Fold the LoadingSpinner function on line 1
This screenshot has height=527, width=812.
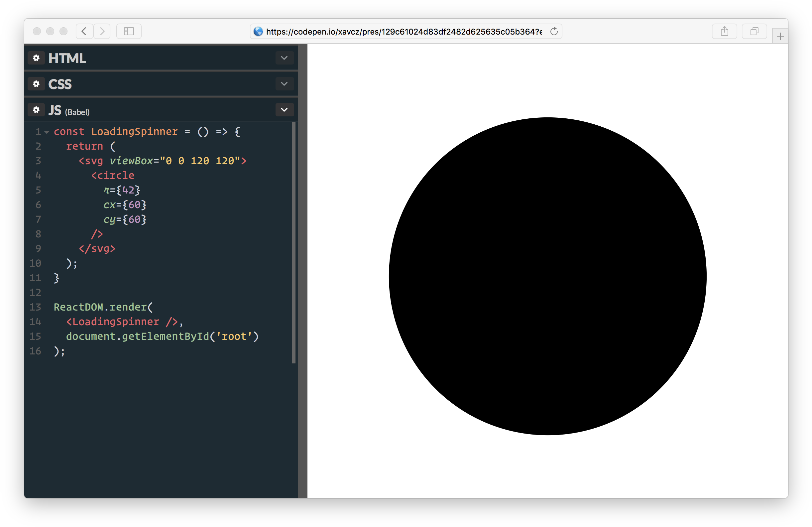47,132
